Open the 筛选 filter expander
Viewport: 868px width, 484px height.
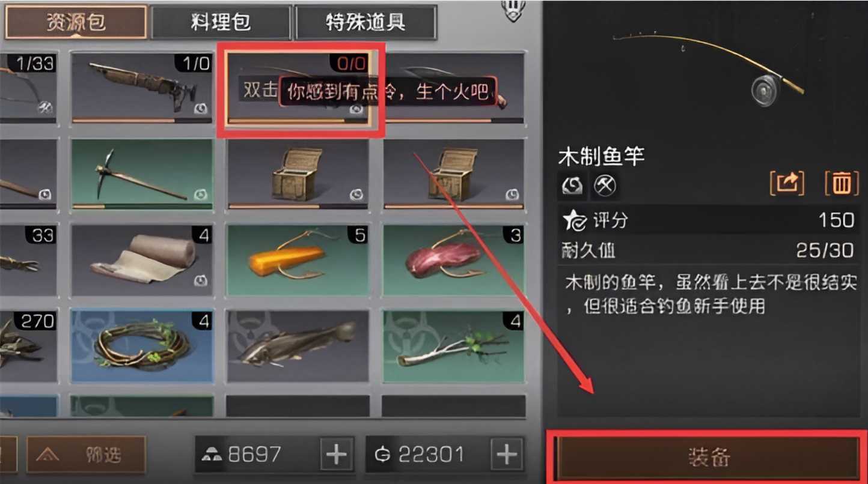pyautogui.click(x=86, y=455)
